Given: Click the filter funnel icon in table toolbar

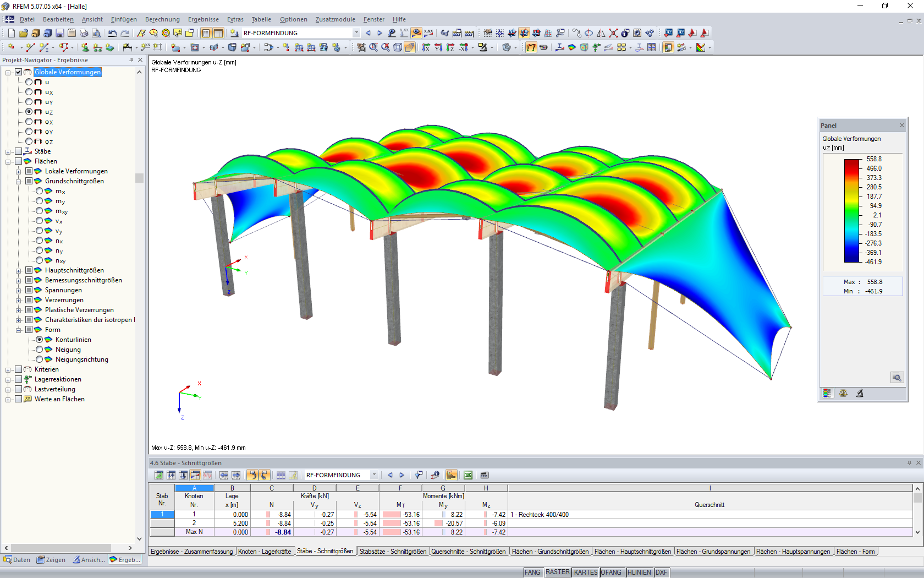Looking at the screenshot, I should point(419,475).
